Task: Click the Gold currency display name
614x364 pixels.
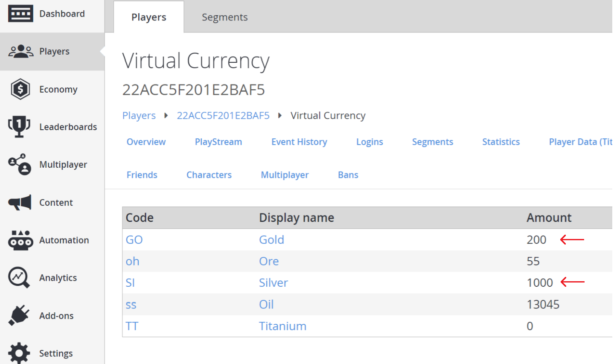Action: (271, 239)
